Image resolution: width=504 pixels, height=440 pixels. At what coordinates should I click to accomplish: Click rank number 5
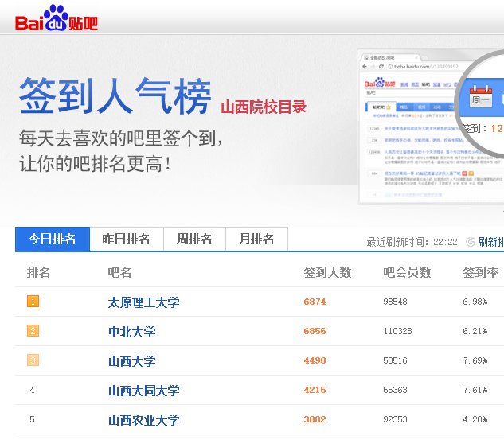coord(32,419)
